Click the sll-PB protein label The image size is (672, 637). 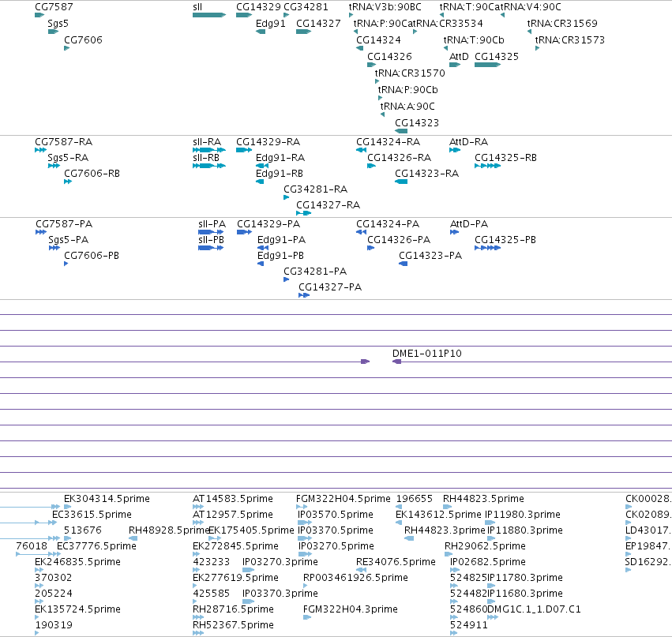click(x=212, y=240)
